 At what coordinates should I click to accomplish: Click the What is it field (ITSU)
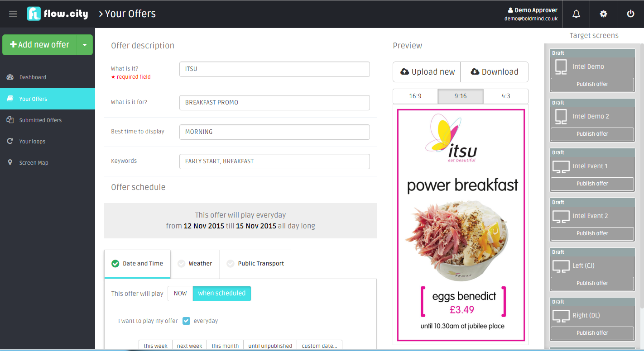274,69
